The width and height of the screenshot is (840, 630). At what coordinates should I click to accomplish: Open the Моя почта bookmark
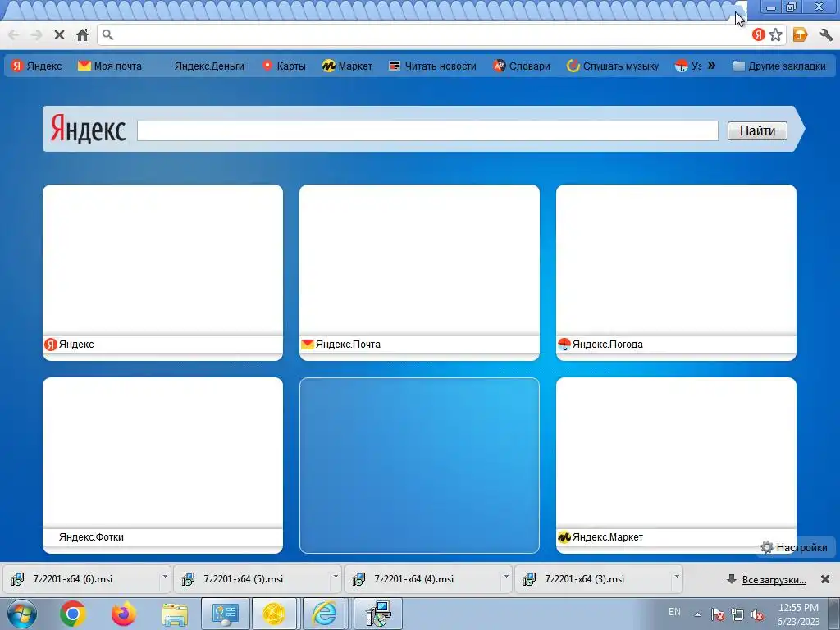111,66
